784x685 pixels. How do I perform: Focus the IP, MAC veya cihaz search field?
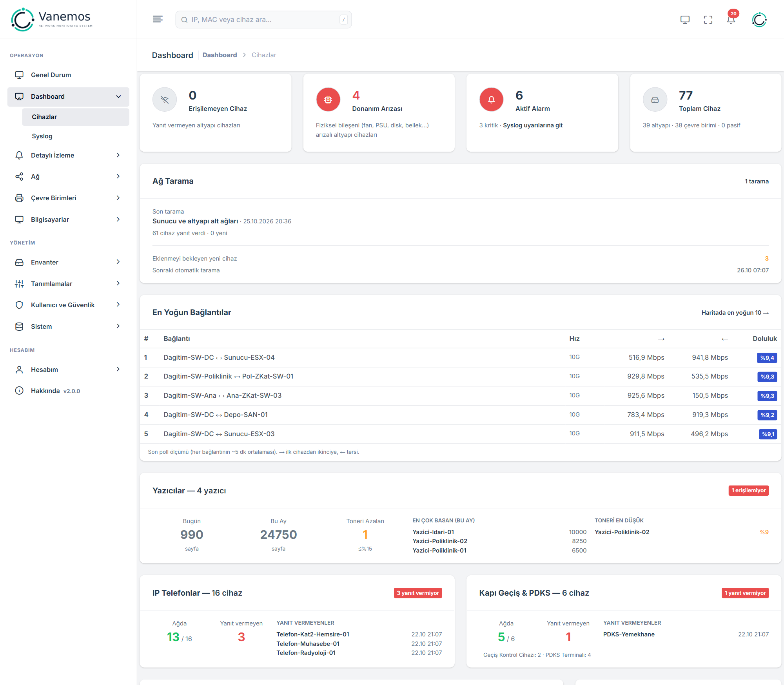tap(263, 20)
